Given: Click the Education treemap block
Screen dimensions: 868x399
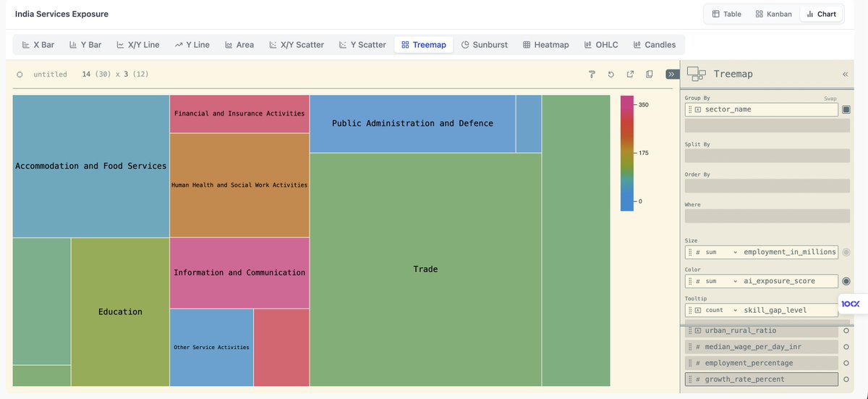Looking at the screenshot, I should [120, 311].
